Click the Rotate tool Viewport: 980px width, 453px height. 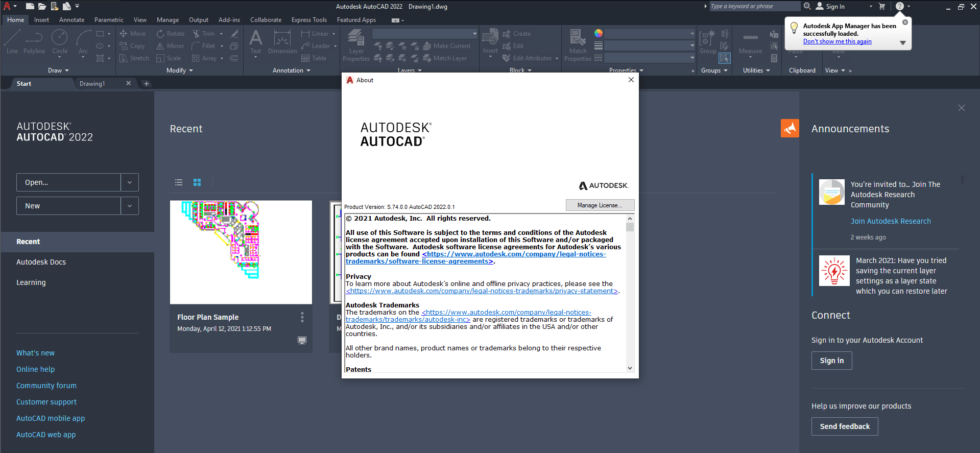pos(171,34)
